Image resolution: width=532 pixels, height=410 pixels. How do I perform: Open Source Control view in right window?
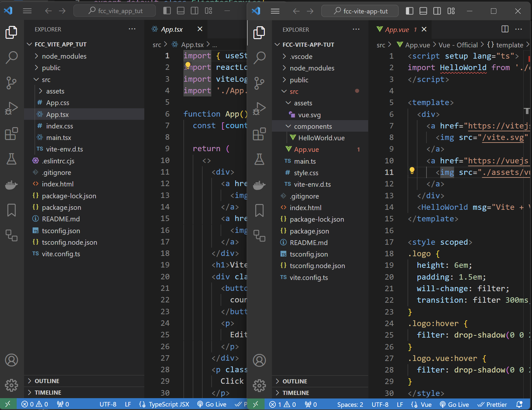259,83
